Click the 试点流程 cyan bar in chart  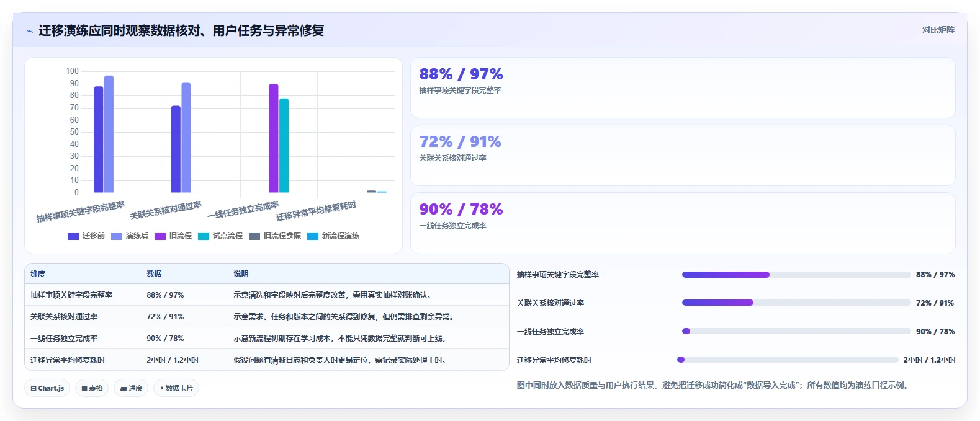point(284,146)
